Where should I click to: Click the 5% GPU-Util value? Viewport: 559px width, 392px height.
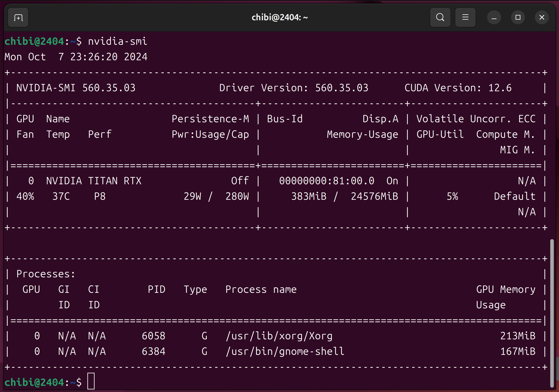click(x=452, y=196)
